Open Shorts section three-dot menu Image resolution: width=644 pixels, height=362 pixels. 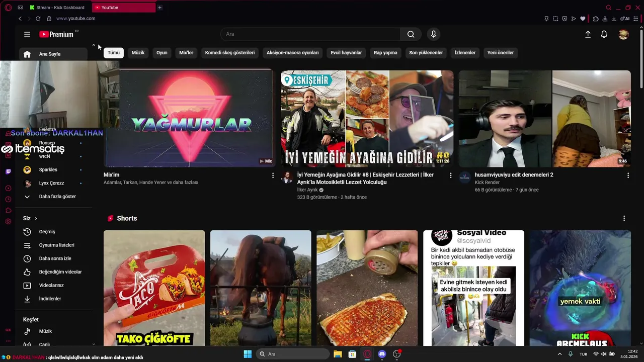[x=624, y=218]
